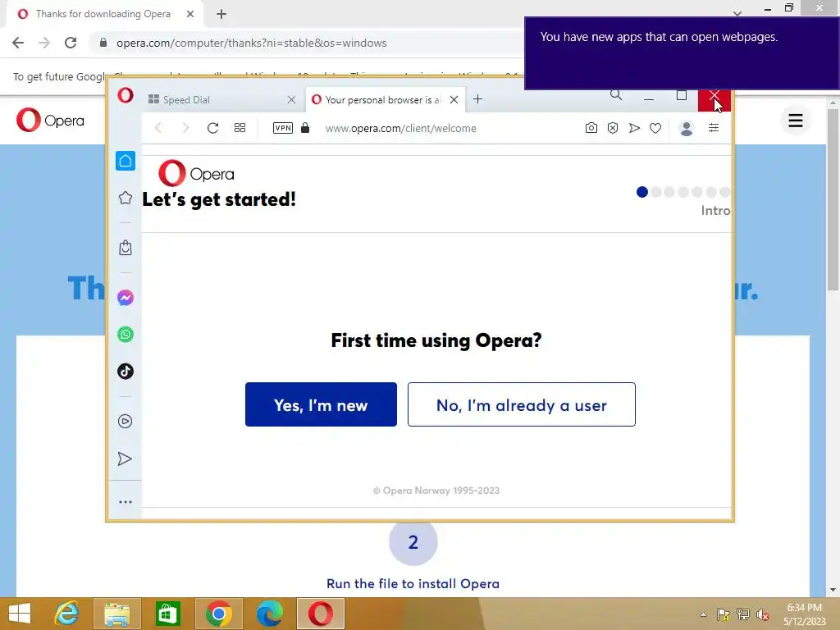Open Player icon in Opera sidebar
Image resolution: width=840 pixels, height=630 pixels.
pos(125,421)
